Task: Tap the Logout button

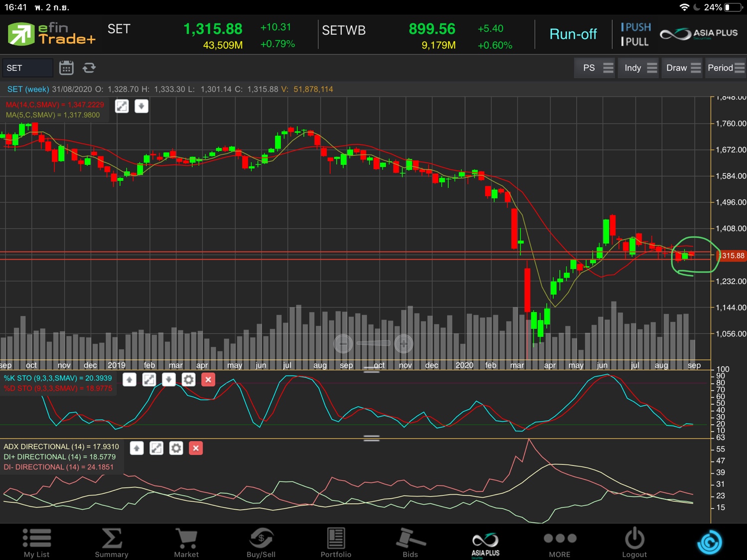Action: pyautogui.click(x=634, y=543)
